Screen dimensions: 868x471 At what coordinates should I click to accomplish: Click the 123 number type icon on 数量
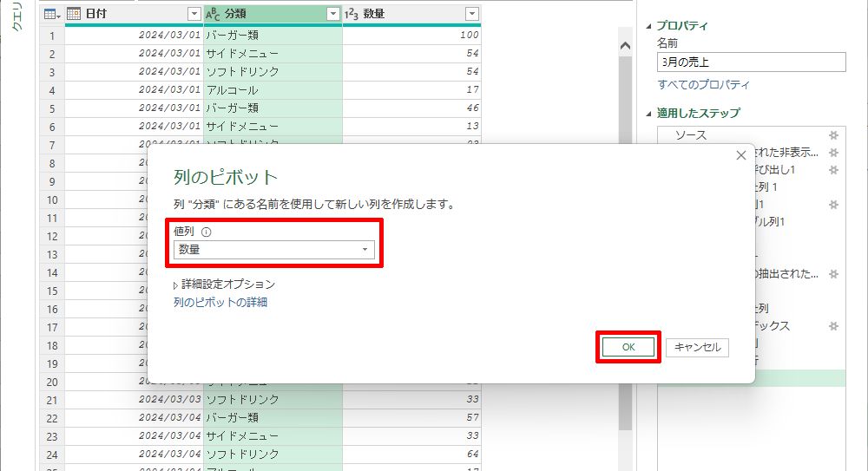(x=352, y=15)
